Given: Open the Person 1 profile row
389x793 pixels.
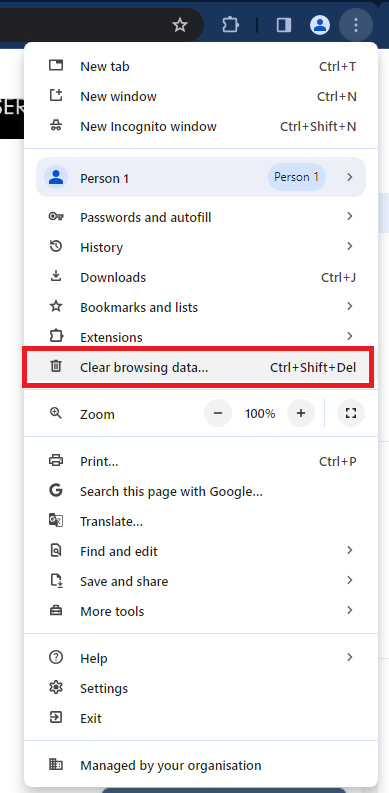Looking at the screenshot, I should (201, 178).
